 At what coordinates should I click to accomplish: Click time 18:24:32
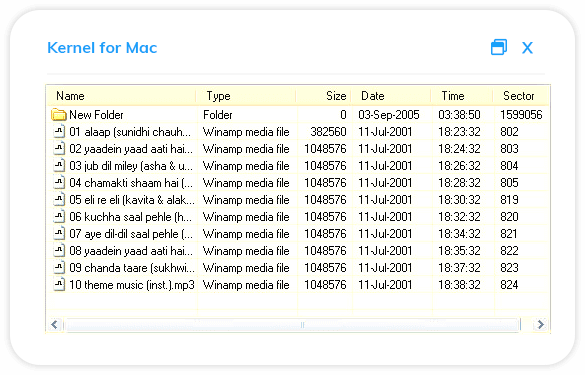pos(459,149)
